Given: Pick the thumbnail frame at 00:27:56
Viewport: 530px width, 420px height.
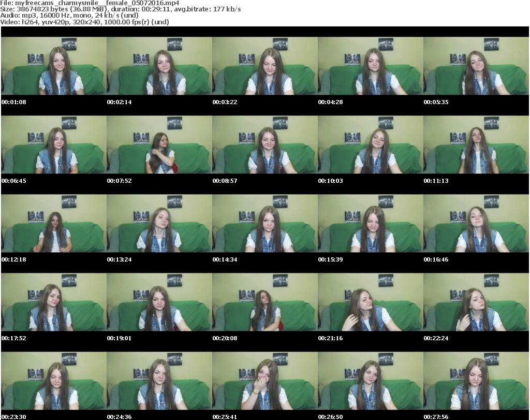Looking at the screenshot, I should [476, 381].
